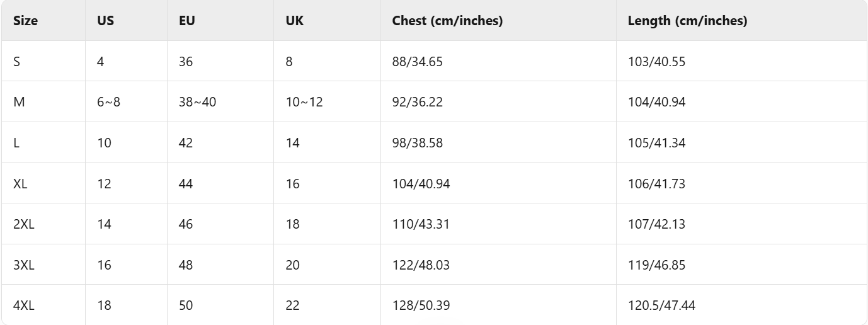
Task: Click the Size column header
Action: (x=25, y=21)
